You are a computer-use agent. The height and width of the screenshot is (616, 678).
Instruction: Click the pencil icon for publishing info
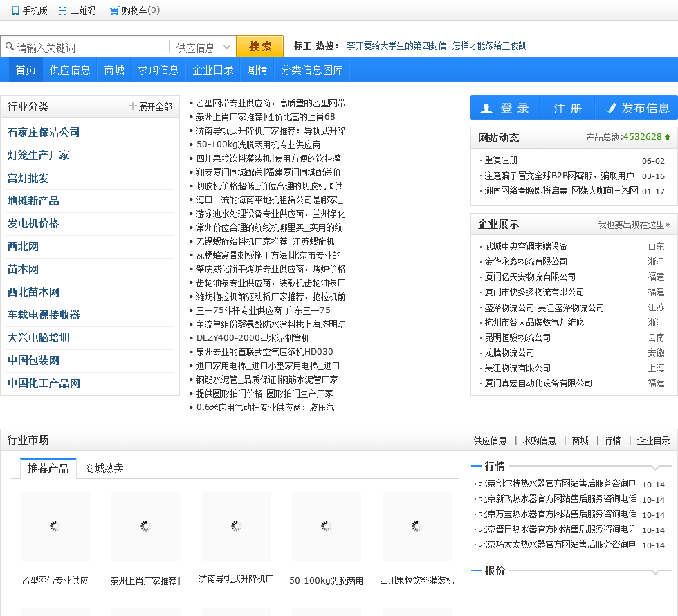click(611, 109)
